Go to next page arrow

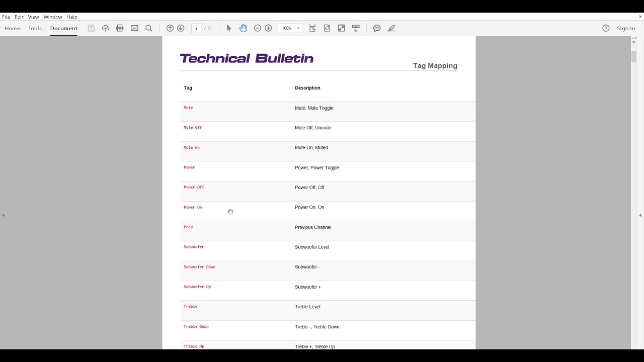pos(181,28)
